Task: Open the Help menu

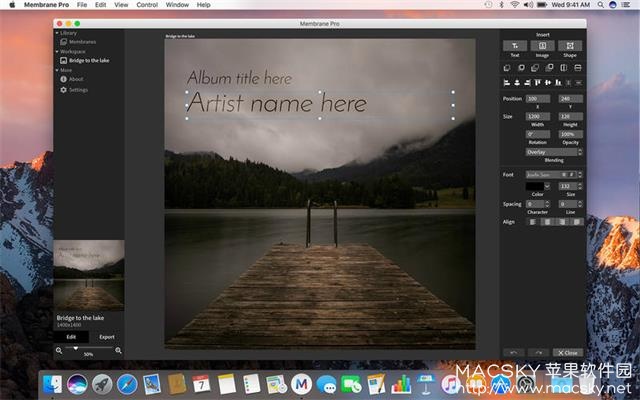Action: pos(204,5)
